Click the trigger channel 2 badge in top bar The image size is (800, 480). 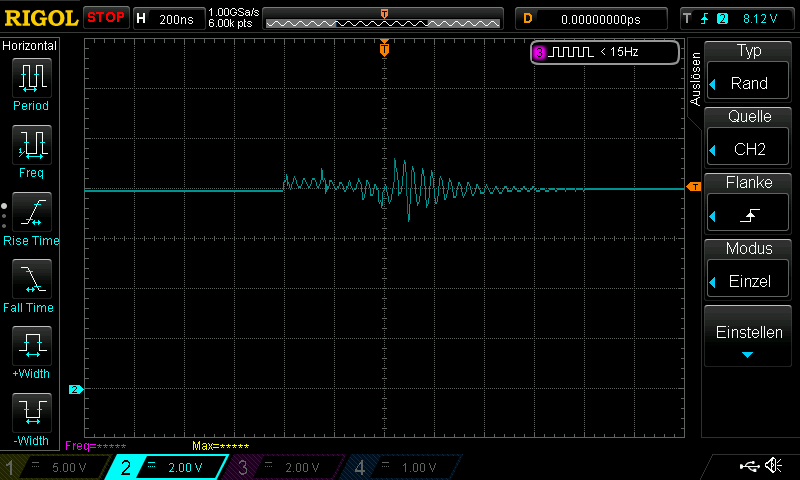[x=722, y=19]
